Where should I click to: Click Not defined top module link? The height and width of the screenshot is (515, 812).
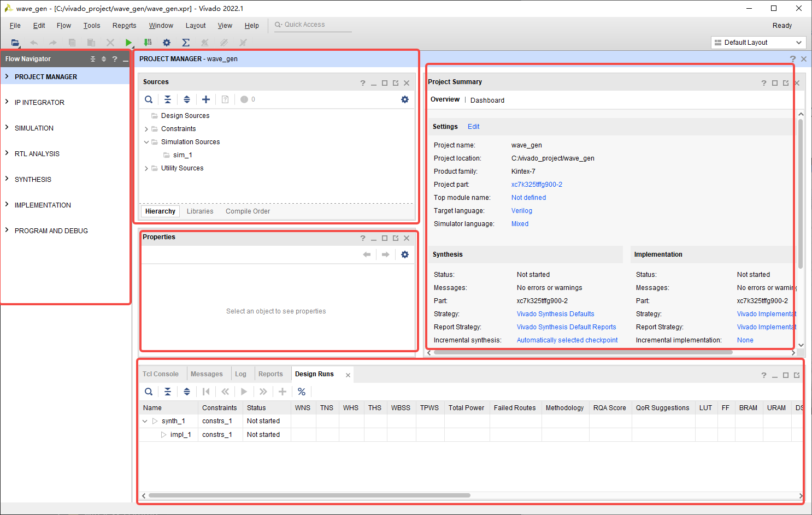click(528, 198)
